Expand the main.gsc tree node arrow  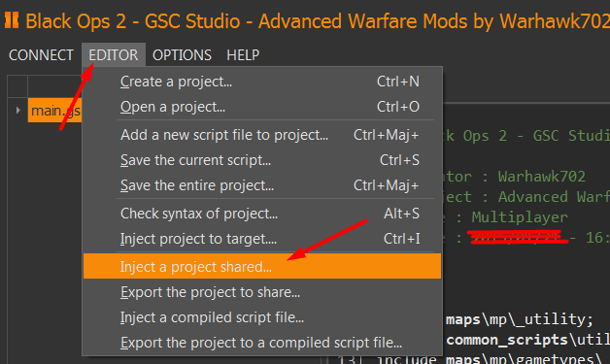coord(17,111)
